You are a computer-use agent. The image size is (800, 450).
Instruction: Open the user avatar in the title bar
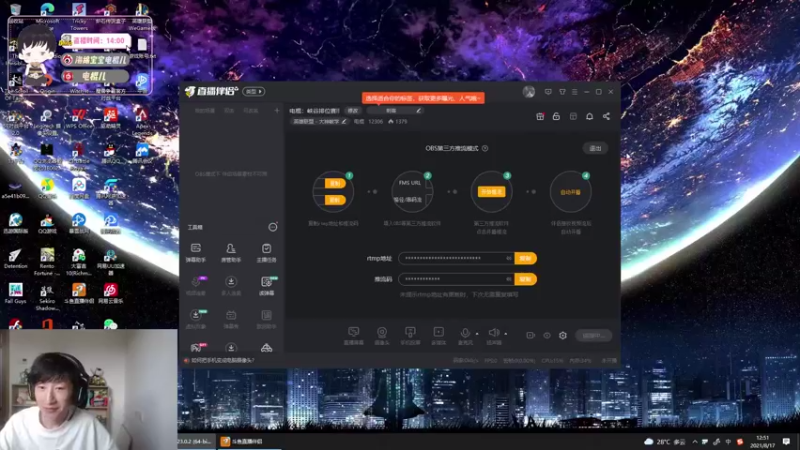[x=529, y=92]
